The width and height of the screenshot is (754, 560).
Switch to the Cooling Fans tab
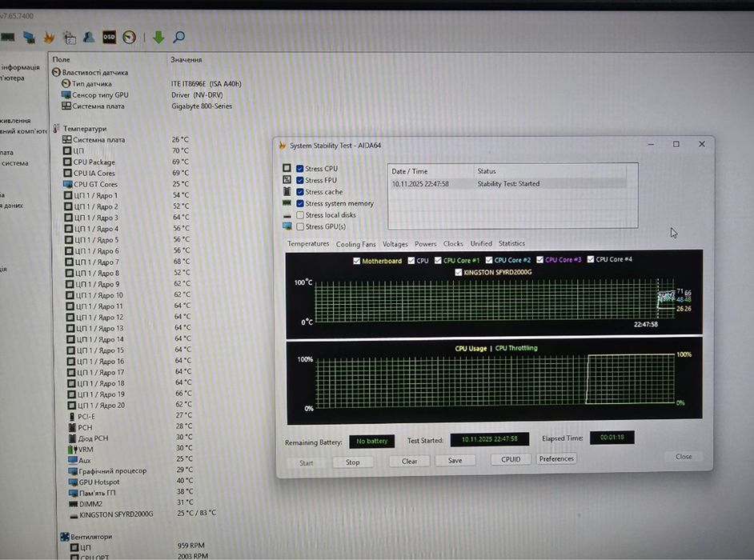[356, 244]
